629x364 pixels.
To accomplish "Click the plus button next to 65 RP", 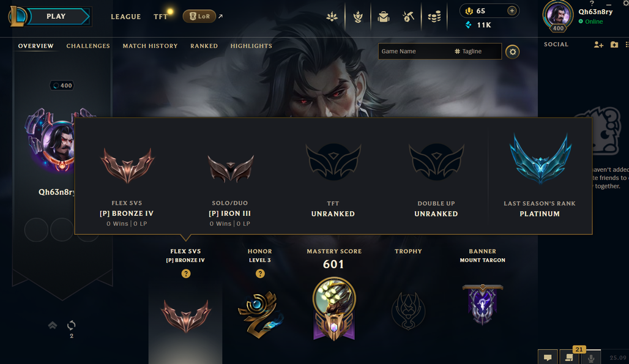I will click(512, 11).
